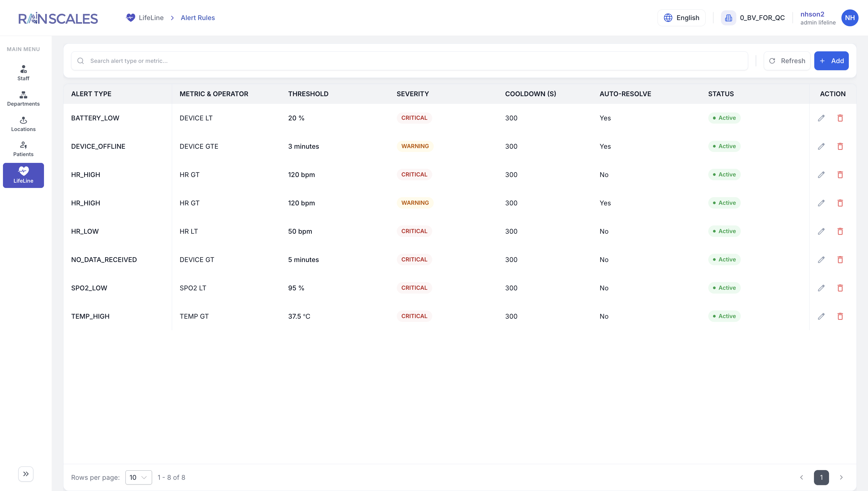The width and height of the screenshot is (868, 491).
Task: Edit the NO_DATA_RECEIVED alert rule
Action: (x=821, y=260)
